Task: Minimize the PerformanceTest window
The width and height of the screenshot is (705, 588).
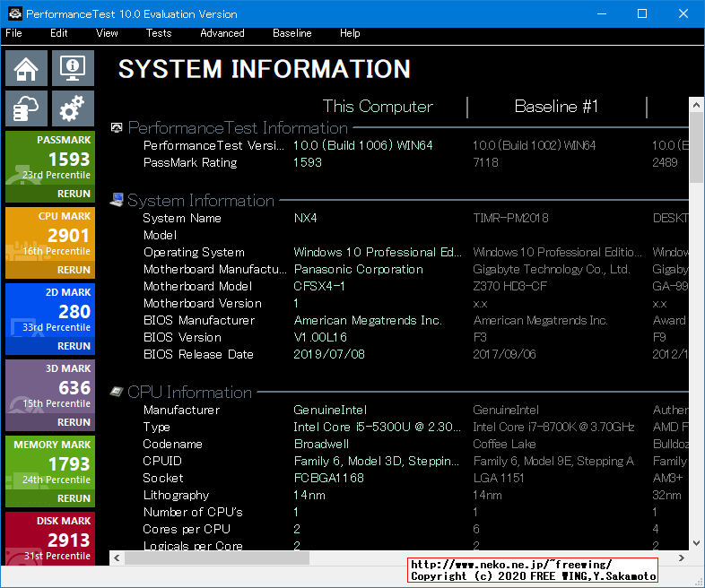Action: click(x=602, y=13)
